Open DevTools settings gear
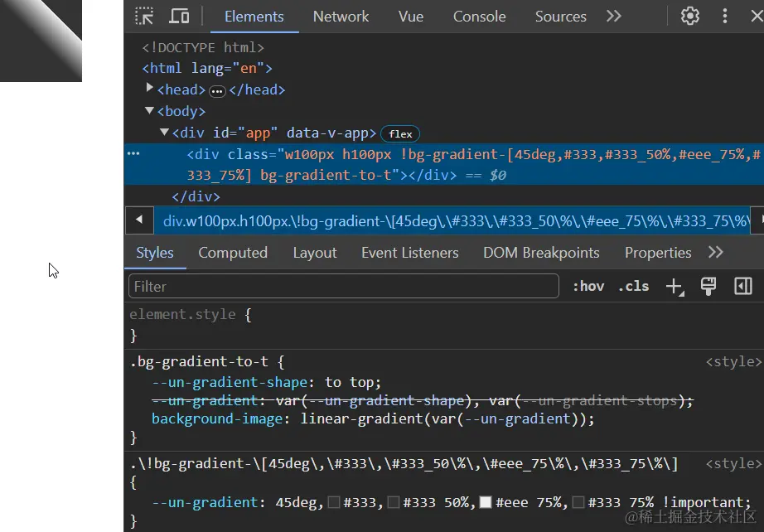This screenshot has height=532, width=764. (x=690, y=16)
